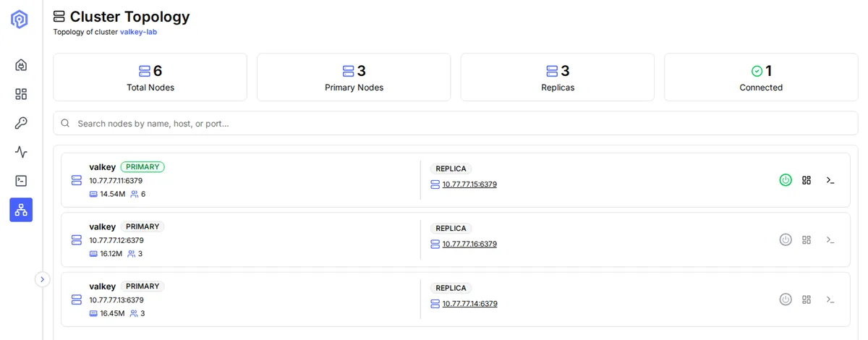Click the app logo in sidebar
Viewport: 868px width, 340px height.
click(20, 20)
